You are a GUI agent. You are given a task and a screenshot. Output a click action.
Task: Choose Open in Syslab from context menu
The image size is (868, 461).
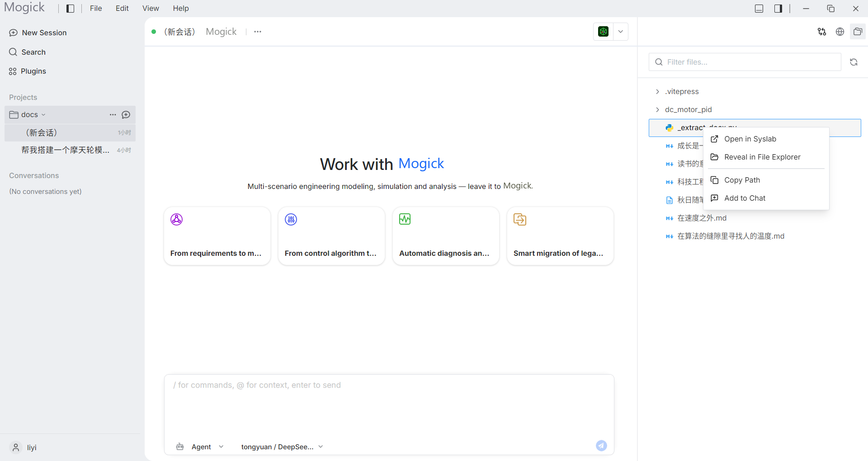pos(766,139)
